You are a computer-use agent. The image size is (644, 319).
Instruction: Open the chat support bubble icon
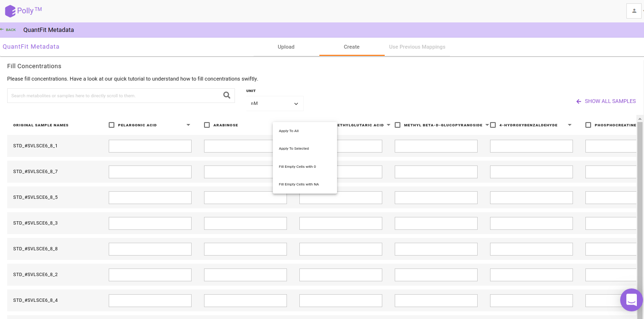pyautogui.click(x=632, y=300)
